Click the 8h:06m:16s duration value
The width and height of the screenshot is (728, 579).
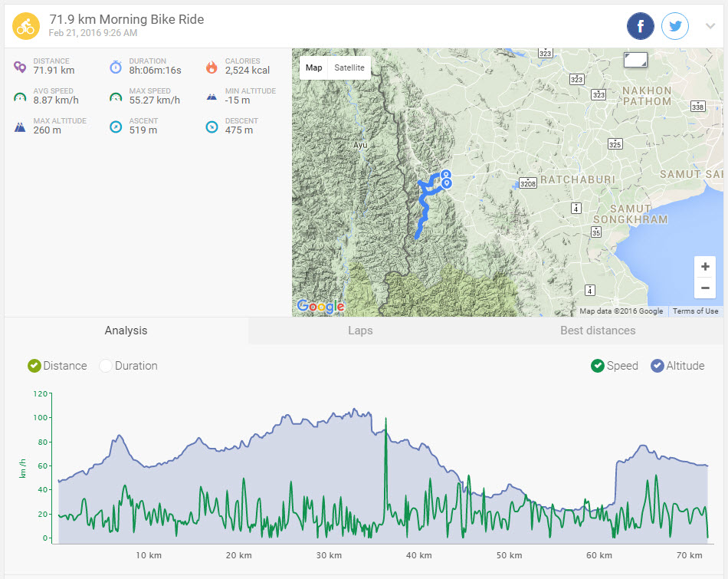point(155,71)
